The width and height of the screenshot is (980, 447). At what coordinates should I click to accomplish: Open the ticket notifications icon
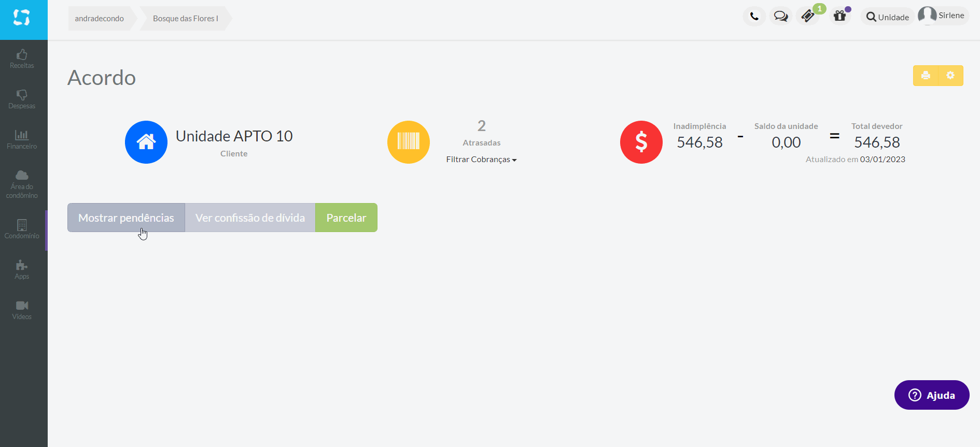click(808, 17)
